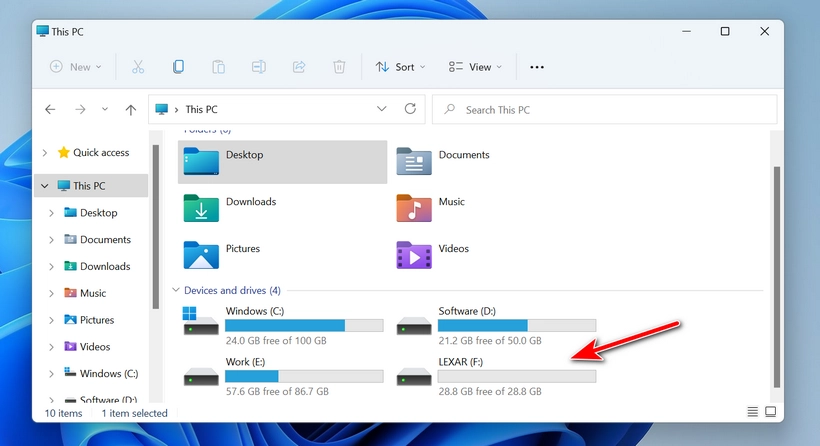Screen dimensions: 820x446
Task: Click the '24.0 GB free of 100 GB' text
Action: click(x=276, y=341)
